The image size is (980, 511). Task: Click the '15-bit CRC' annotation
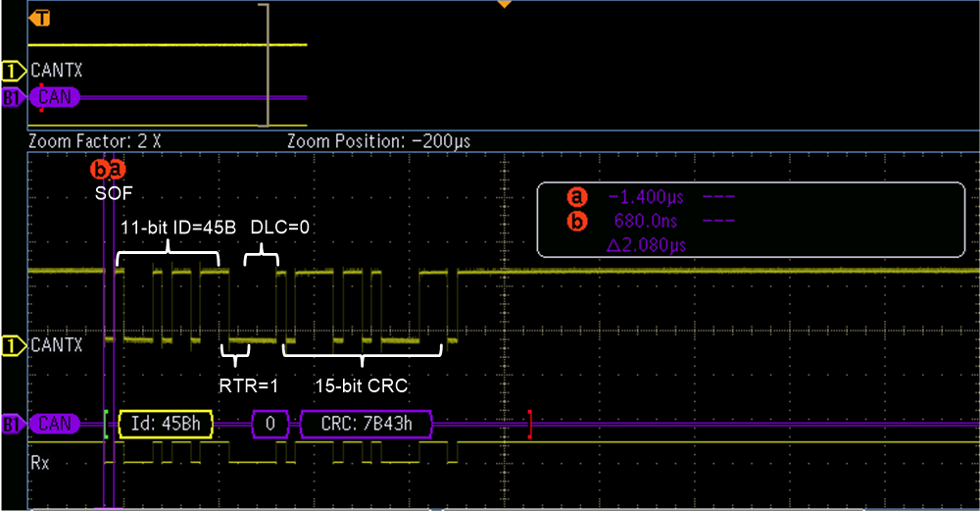362,385
